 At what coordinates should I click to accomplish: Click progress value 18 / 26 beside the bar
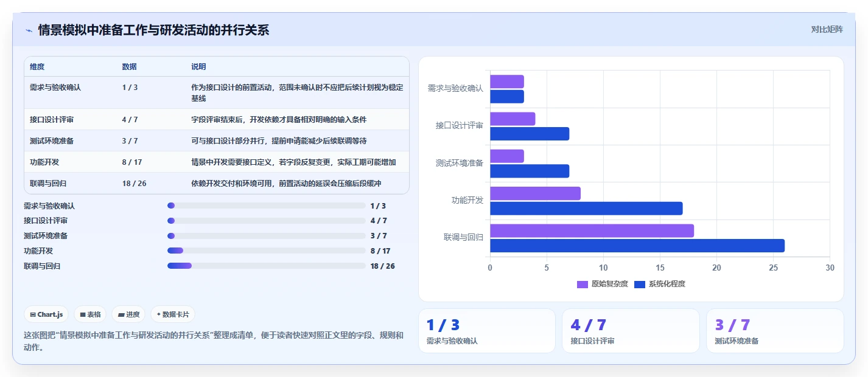383,266
